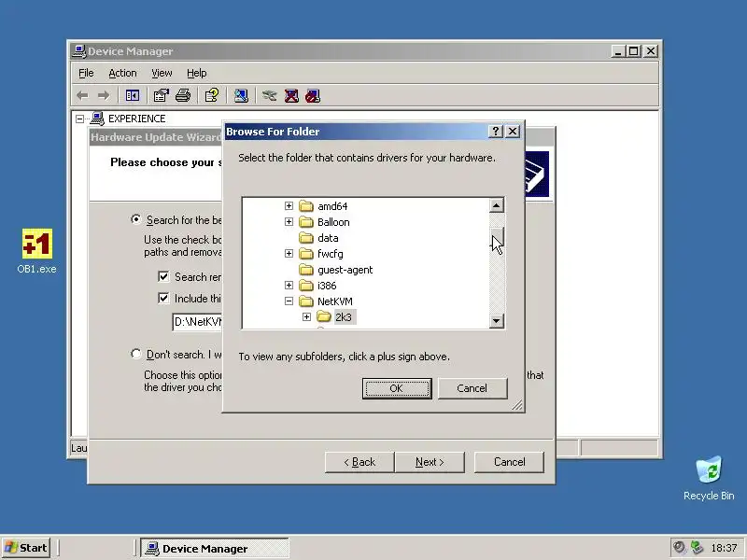Click the amd64 folder icon
This screenshot has height=560, width=747.
click(x=306, y=206)
